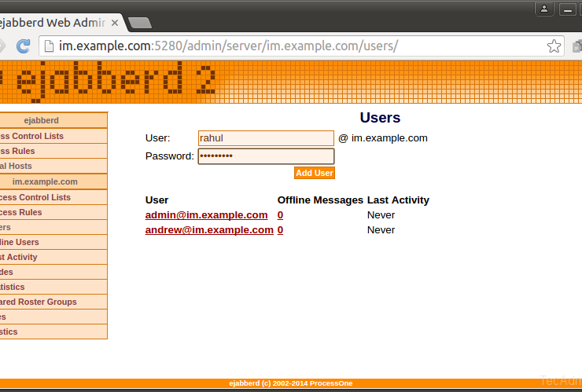The height and width of the screenshot is (392, 582).
Task: Reload the page with the refresh icon
Action: [24, 46]
